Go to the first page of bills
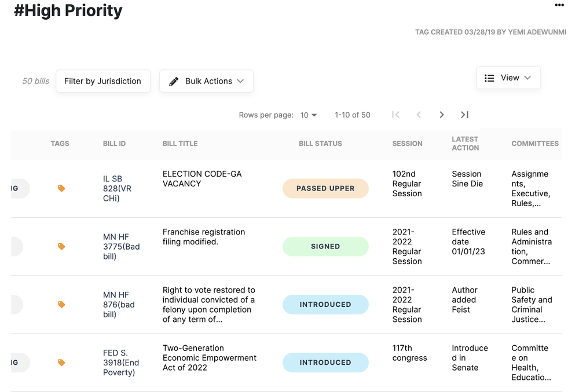Viewport: 579px width, 392px height. point(396,115)
